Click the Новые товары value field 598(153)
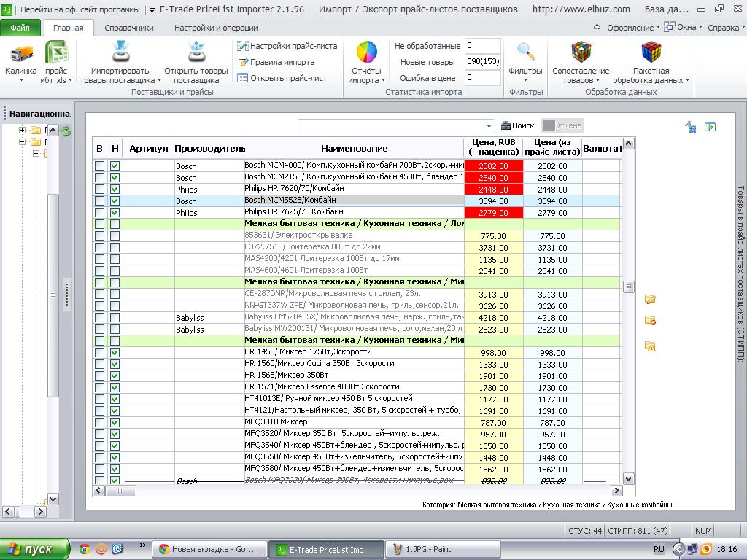The image size is (747, 560). (x=483, y=61)
